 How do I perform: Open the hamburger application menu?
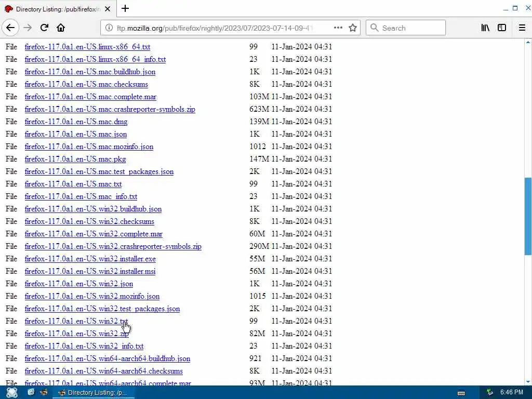(522, 28)
